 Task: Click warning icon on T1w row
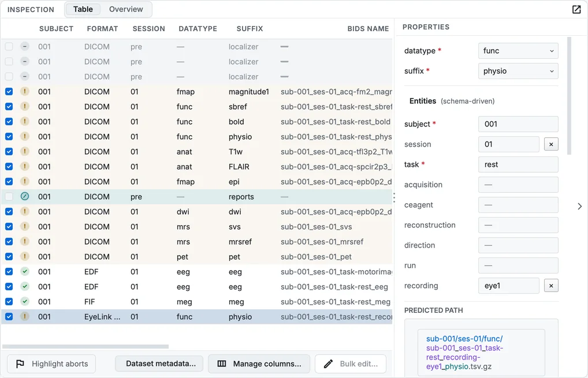point(25,151)
